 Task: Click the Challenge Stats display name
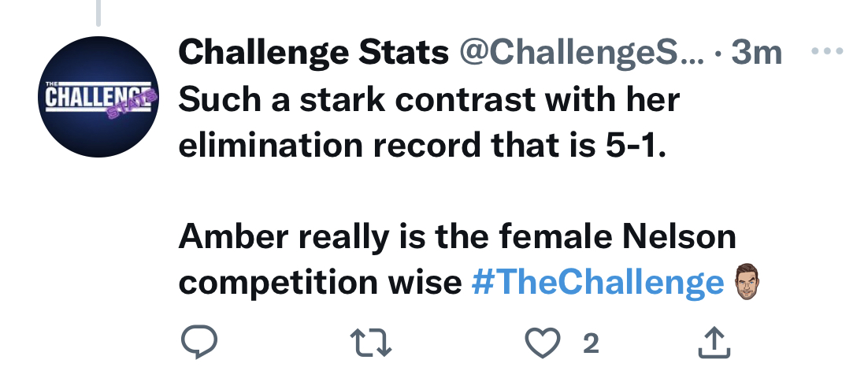tap(313, 53)
